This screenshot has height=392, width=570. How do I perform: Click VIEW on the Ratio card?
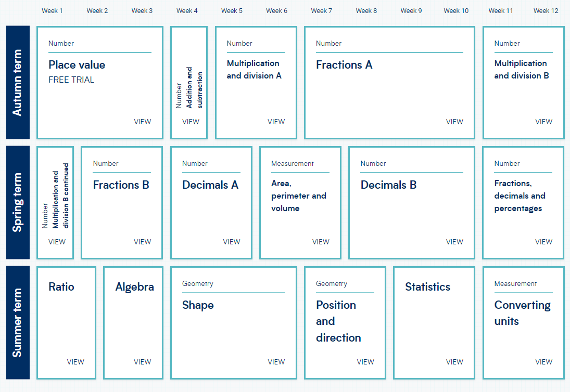point(75,362)
